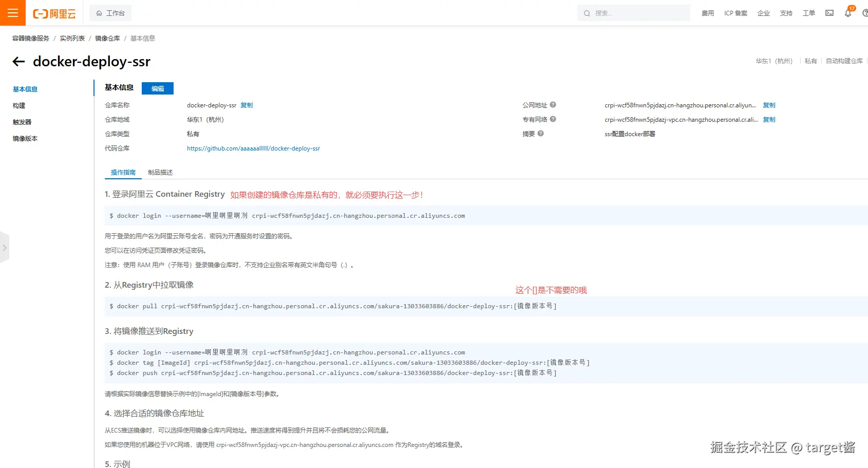Image resolution: width=868 pixels, height=468 pixels.
Task: Switch to the 操作指南 tab
Action: click(x=123, y=173)
